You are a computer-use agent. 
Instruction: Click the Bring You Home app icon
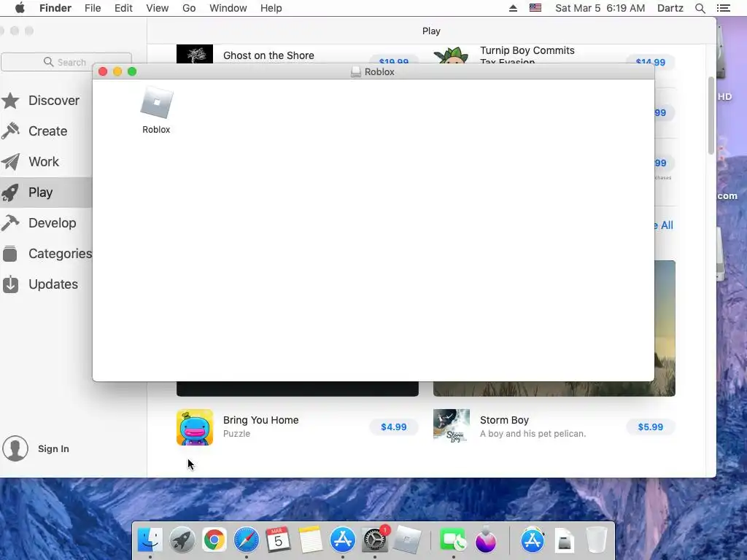pos(194,427)
